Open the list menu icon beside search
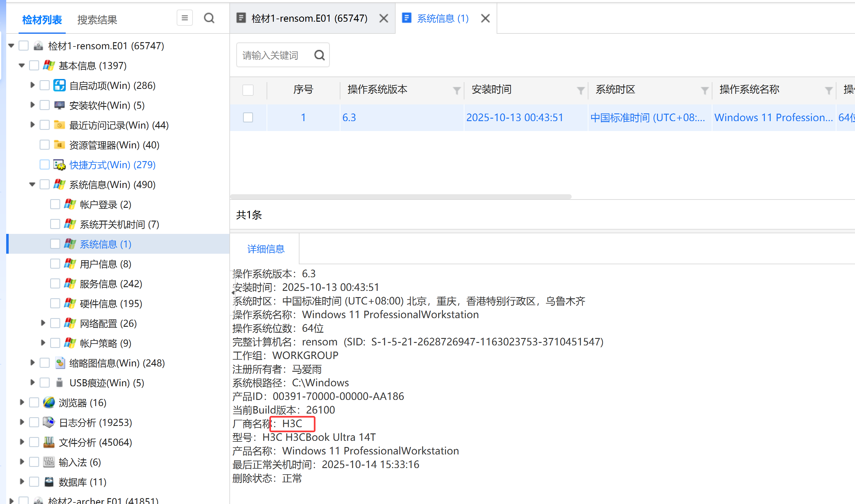The height and width of the screenshot is (504, 855). pyautogui.click(x=184, y=18)
